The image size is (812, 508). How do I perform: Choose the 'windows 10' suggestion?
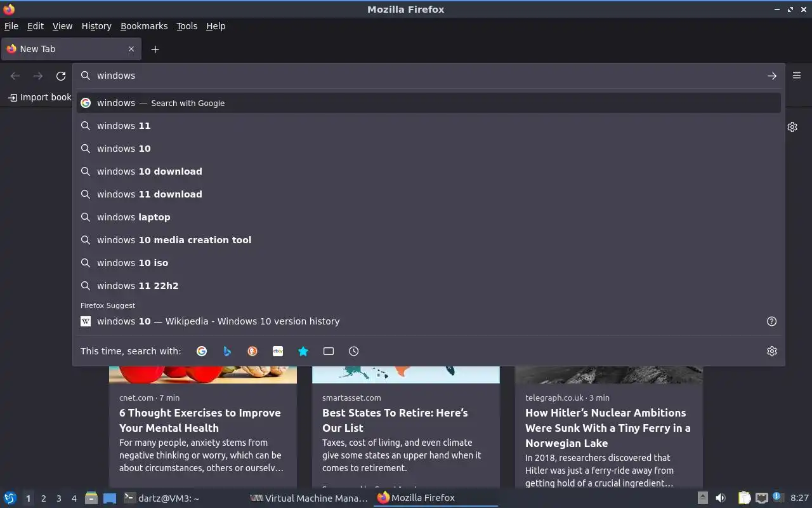(x=429, y=149)
